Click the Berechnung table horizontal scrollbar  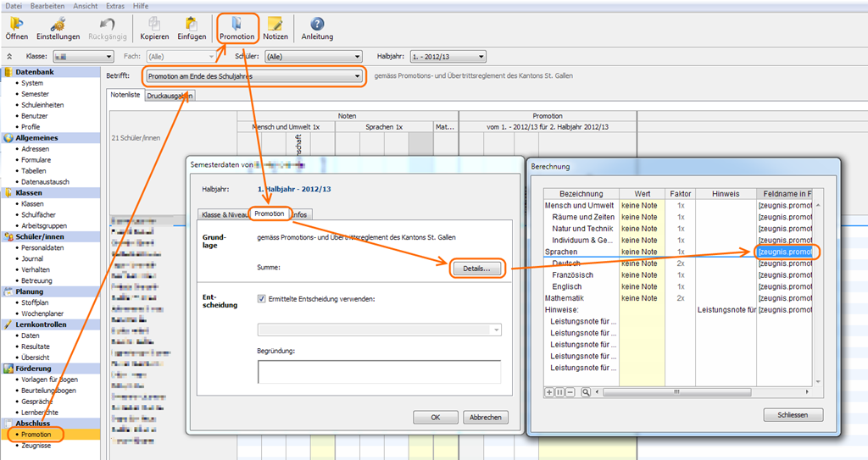(678, 392)
